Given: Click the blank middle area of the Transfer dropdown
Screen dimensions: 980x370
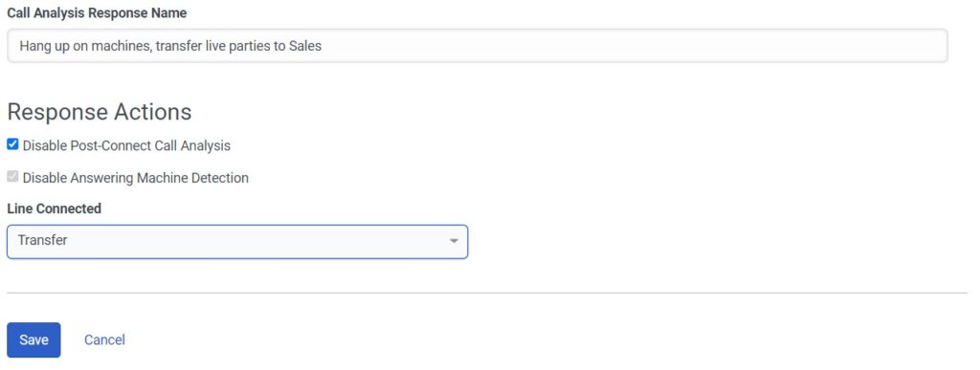Looking at the screenshot, I should (250, 242).
